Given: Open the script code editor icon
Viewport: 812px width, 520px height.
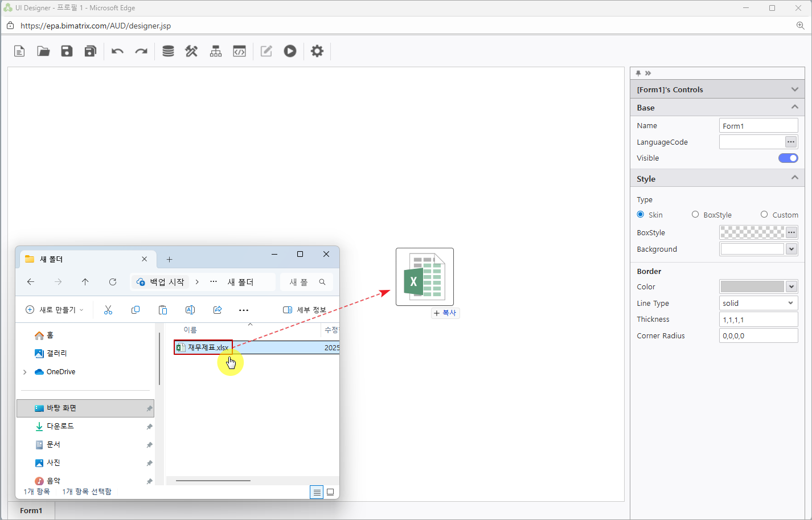Looking at the screenshot, I should coord(239,51).
